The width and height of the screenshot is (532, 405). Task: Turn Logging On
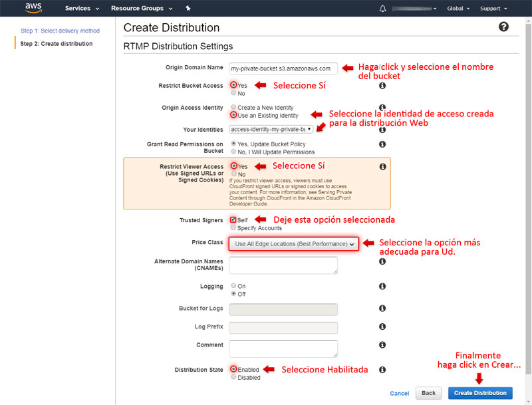[233, 285]
